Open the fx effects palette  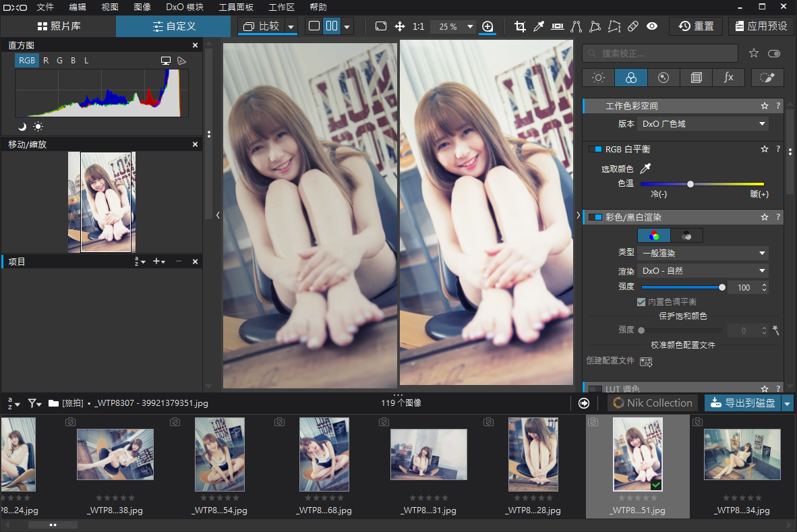[728, 78]
